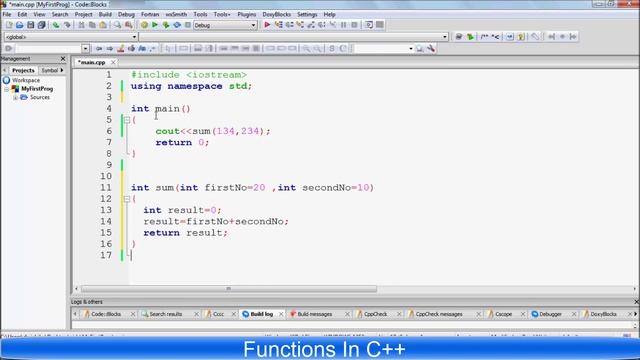
Task: Undo the last edit via toolbar
Action: pyautogui.click(x=56, y=25)
